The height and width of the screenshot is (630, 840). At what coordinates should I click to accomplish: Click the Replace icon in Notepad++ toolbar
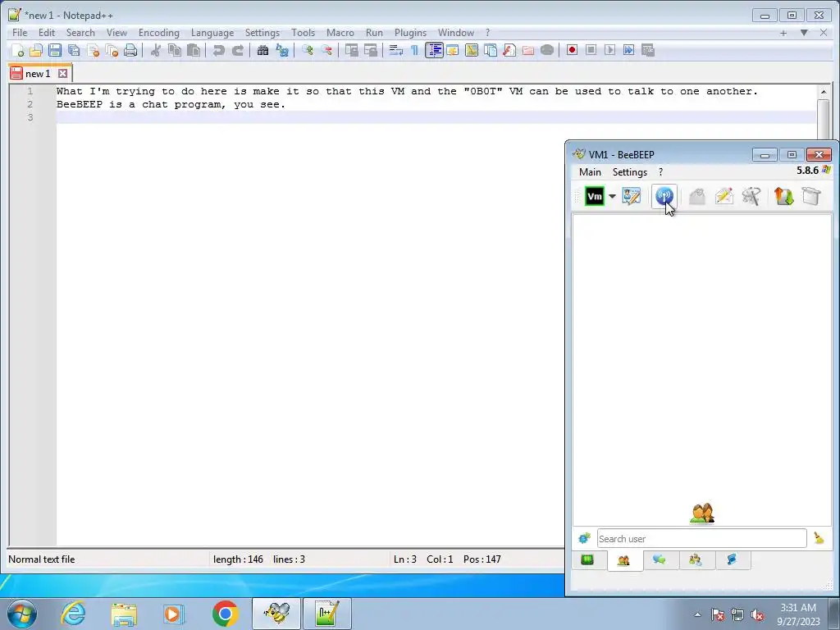click(282, 50)
